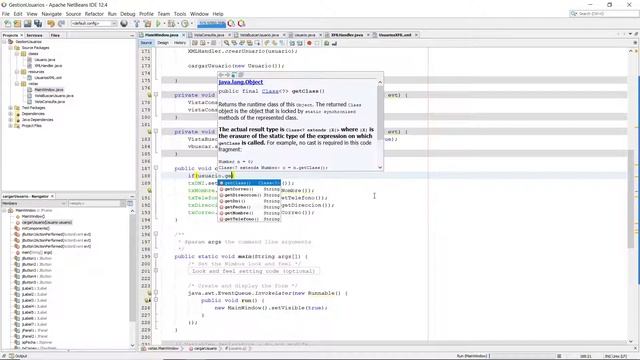Select getCorreo() in the completion list
640x360 pixels.
click(x=249, y=189)
